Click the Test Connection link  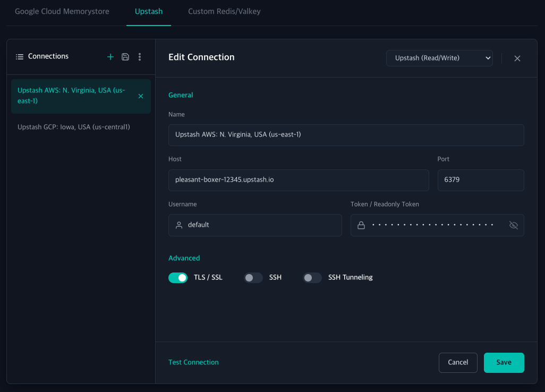tap(193, 362)
